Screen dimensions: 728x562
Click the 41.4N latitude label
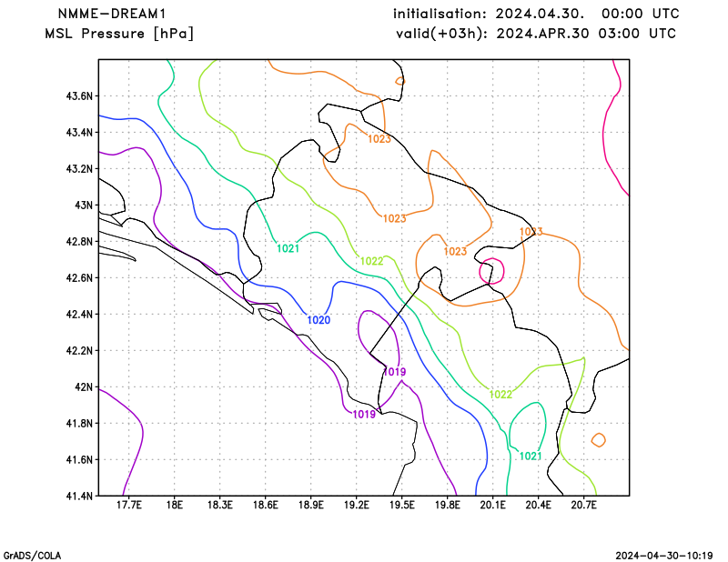tap(79, 497)
